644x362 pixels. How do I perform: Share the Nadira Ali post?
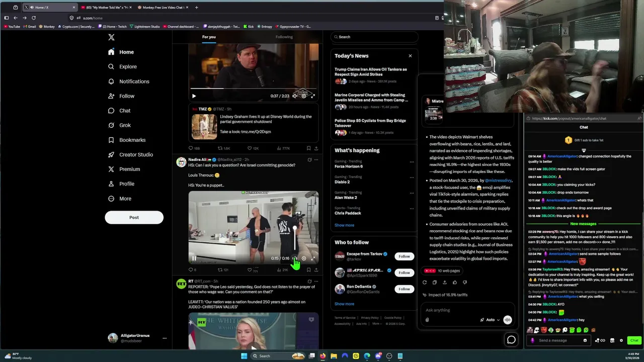(x=316, y=270)
